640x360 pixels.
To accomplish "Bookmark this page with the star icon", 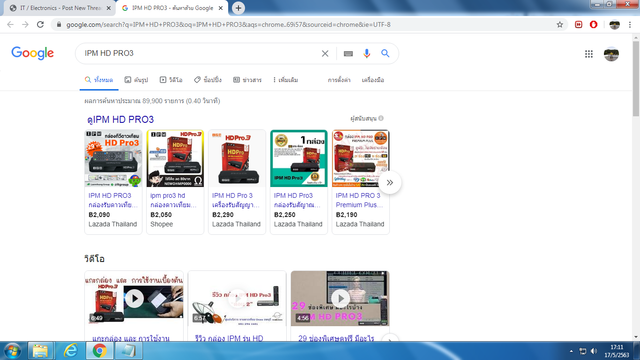I will click(x=560, y=24).
